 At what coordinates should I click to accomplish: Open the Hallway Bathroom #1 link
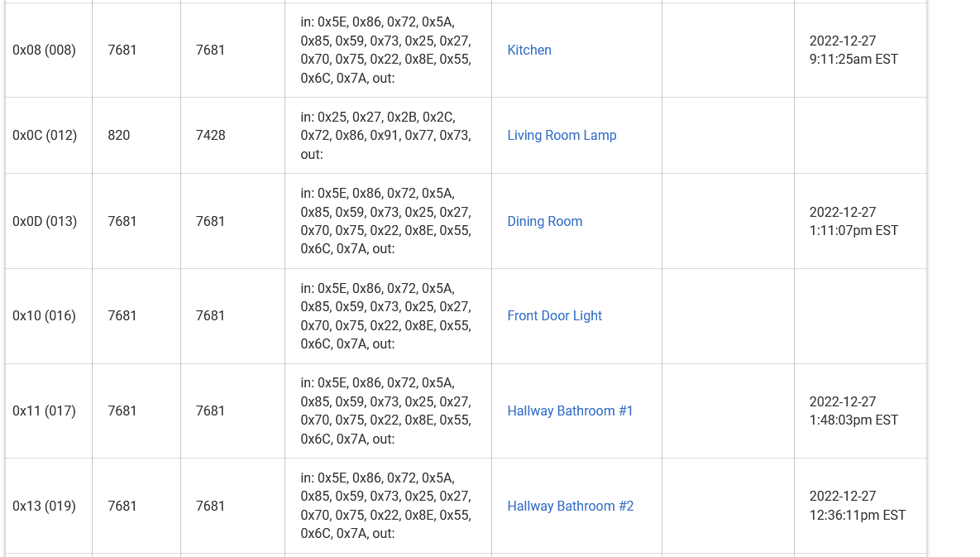[x=570, y=411]
